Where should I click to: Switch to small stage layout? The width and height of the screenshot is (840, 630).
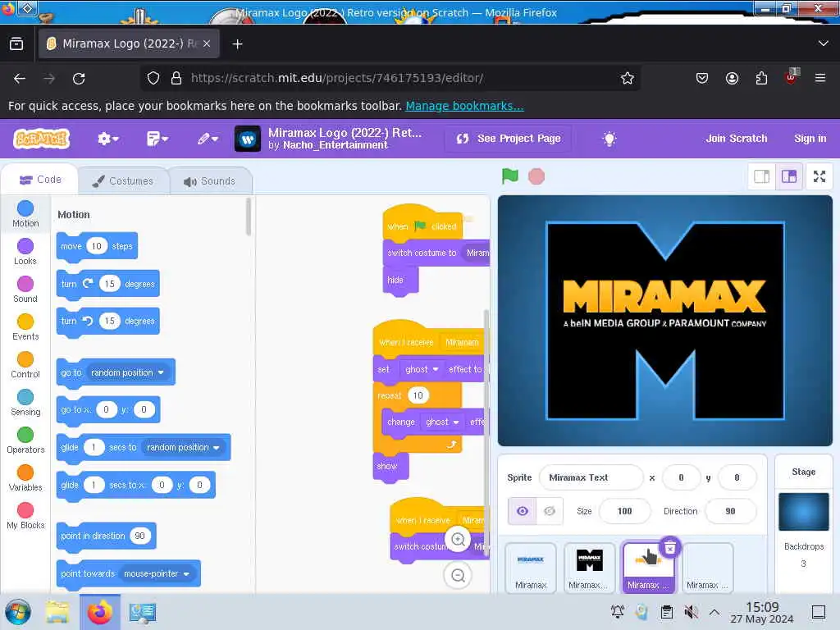pos(762,176)
